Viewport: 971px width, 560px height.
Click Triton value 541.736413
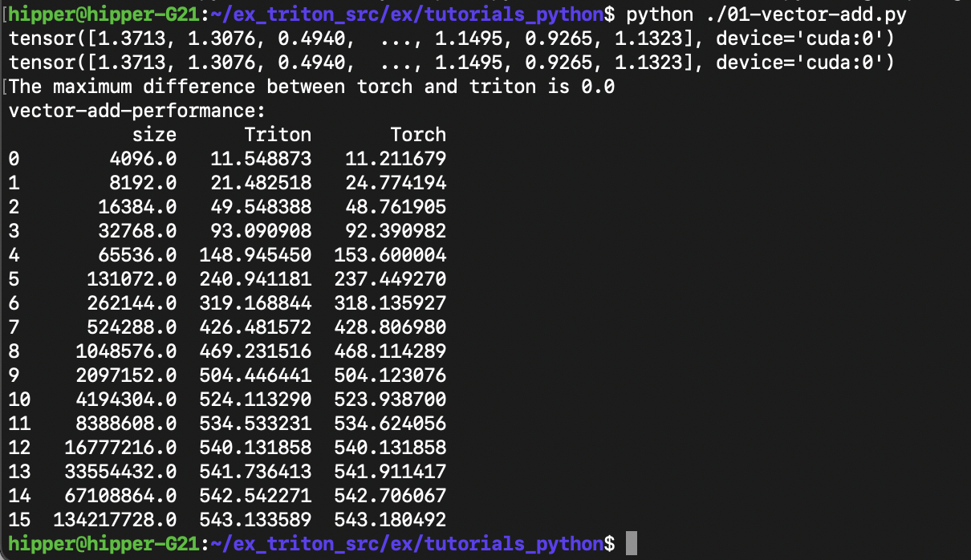pos(255,472)
